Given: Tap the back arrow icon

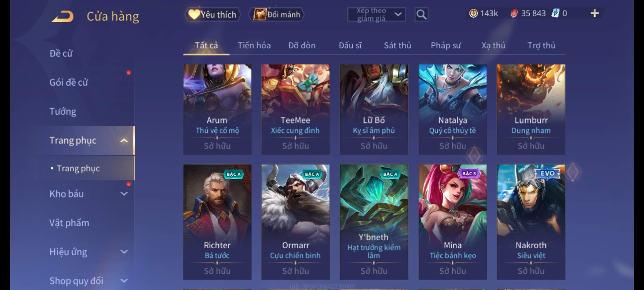Looking at the screenshot, I should pyautogui.click(x=63, y=16).
